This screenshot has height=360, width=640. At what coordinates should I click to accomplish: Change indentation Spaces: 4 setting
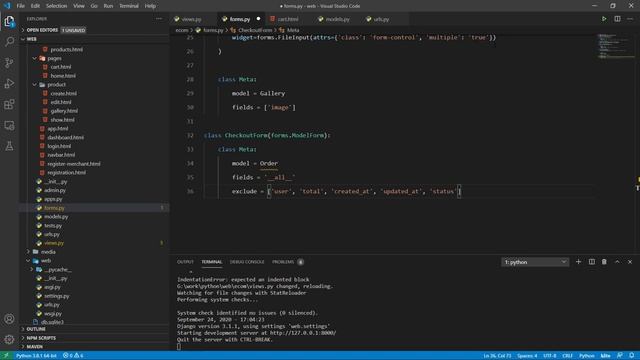pyautogui.click(x=527, y=356)
